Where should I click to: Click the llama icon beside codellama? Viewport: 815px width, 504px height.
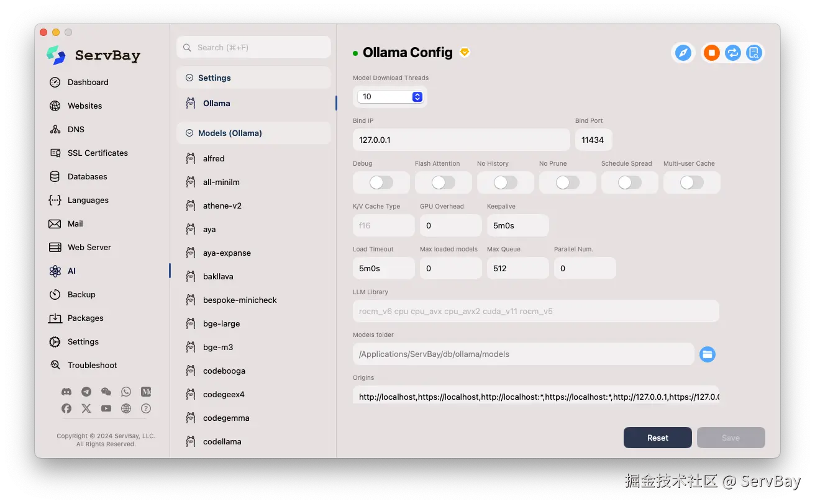(x=191, y=441)
